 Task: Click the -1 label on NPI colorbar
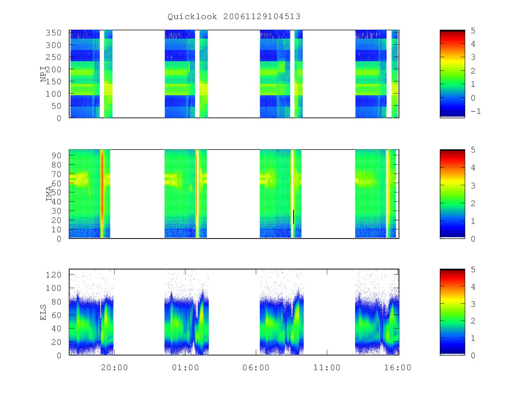pyautogui.click(x=475, y=111)
